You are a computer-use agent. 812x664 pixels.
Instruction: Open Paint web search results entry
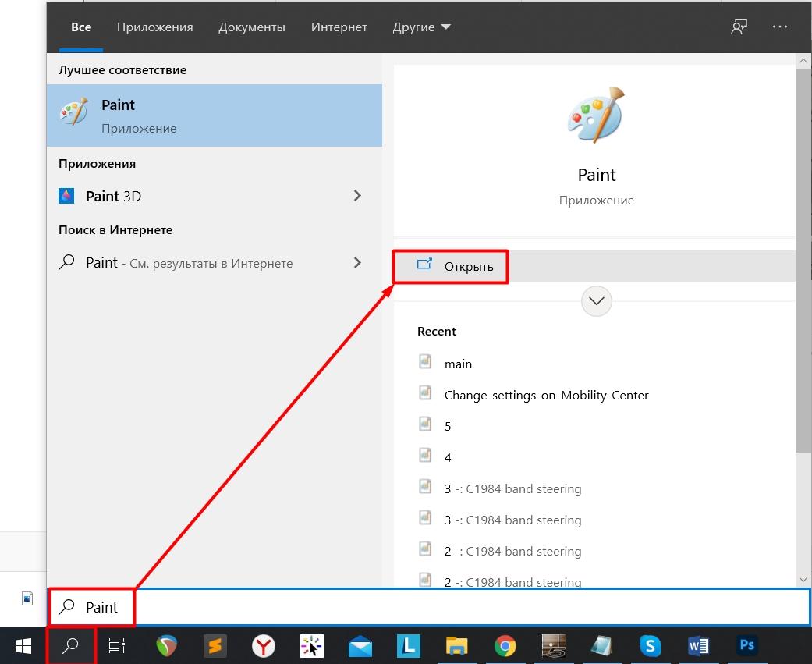[x=215, y=263]
